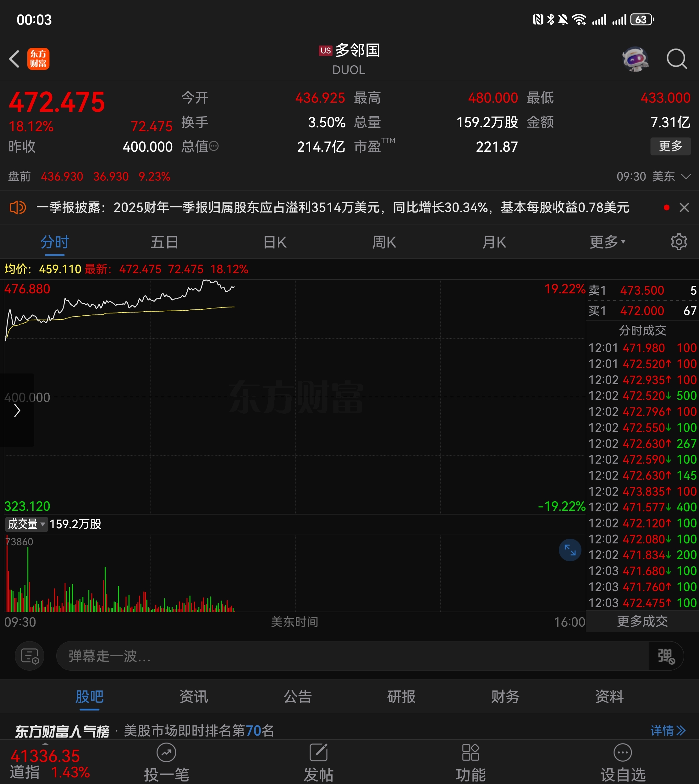Tap the 买1 472.000 bid row
Viewport: 699px width, 784px height.
[x=642, y=310]
